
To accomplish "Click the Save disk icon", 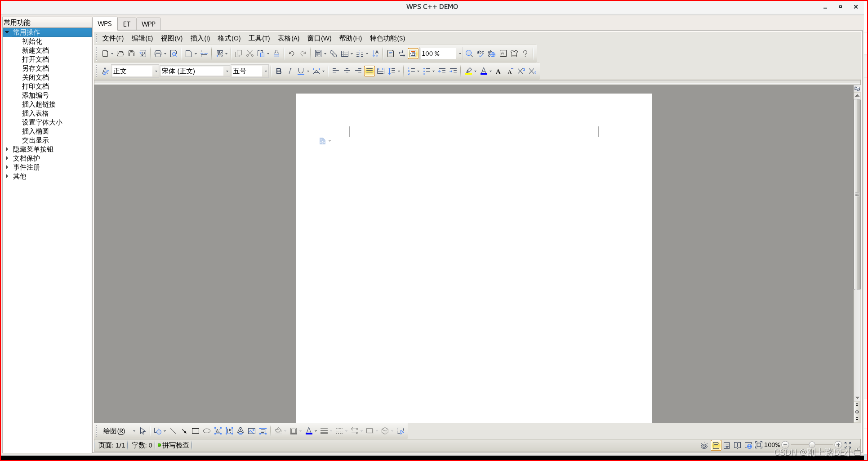I will 131,54.
